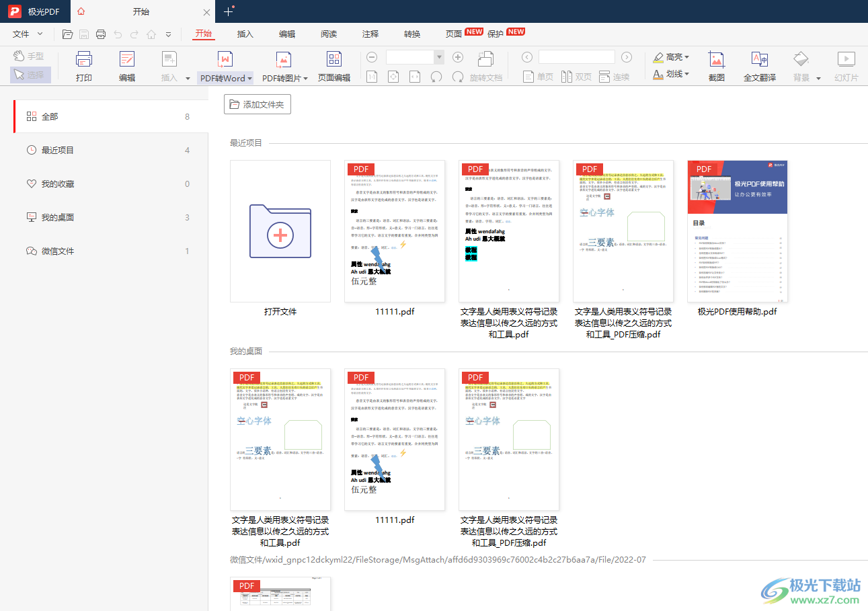
Task: Click the 截图 screenshot tool
Action: [x=717, y=67]
